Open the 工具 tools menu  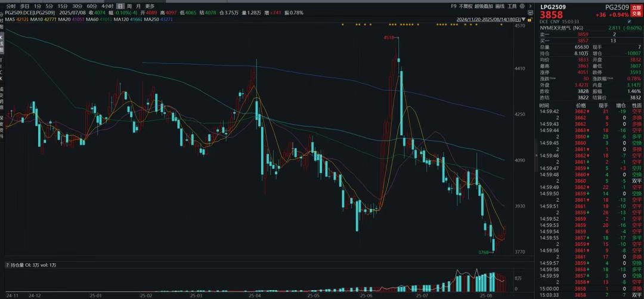click(512, 6)
